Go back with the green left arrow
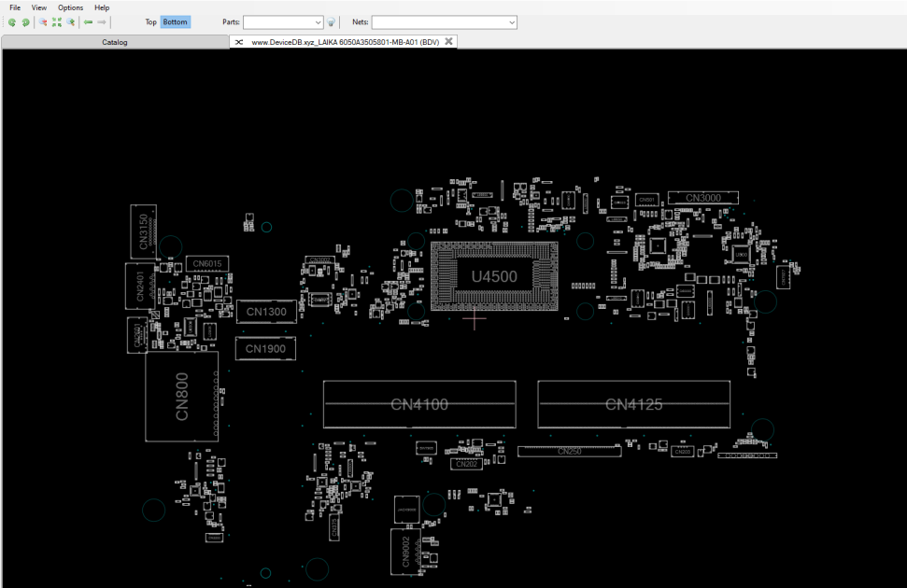The height and width of the screenshot is (588, 907). pyautogui.click(x=88, y=22)
